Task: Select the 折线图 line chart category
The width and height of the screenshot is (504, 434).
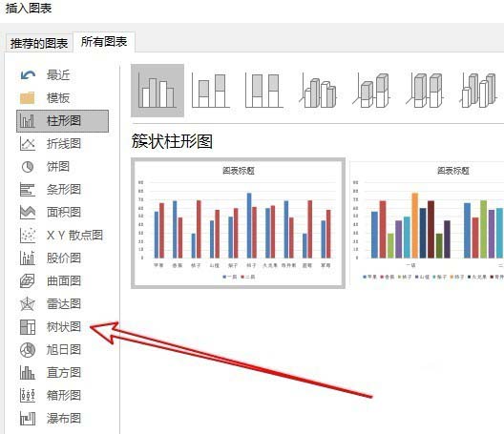Action: click(x=63, y=144)
